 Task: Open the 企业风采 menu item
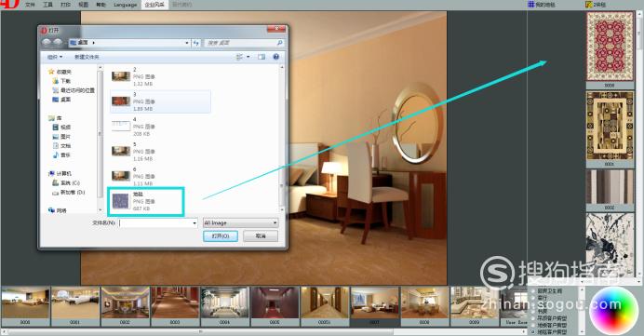tap(154, 5)
